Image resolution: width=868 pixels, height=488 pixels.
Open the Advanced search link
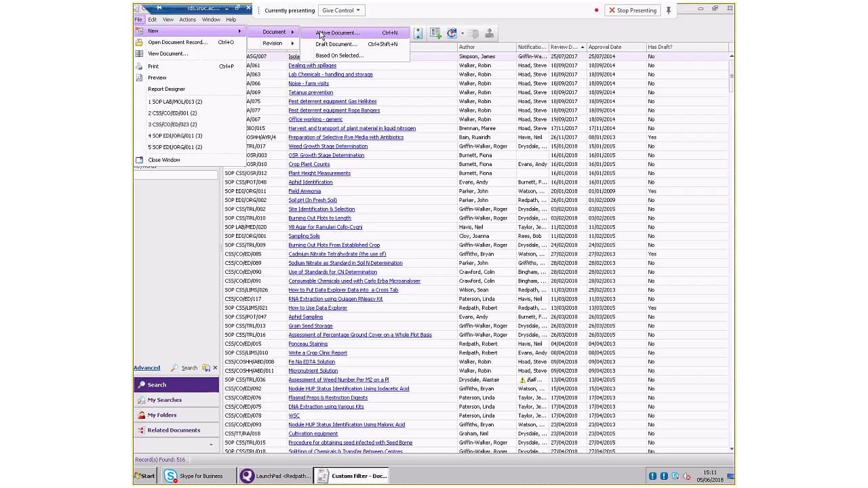pyautogui.click(x=147, y=368)
